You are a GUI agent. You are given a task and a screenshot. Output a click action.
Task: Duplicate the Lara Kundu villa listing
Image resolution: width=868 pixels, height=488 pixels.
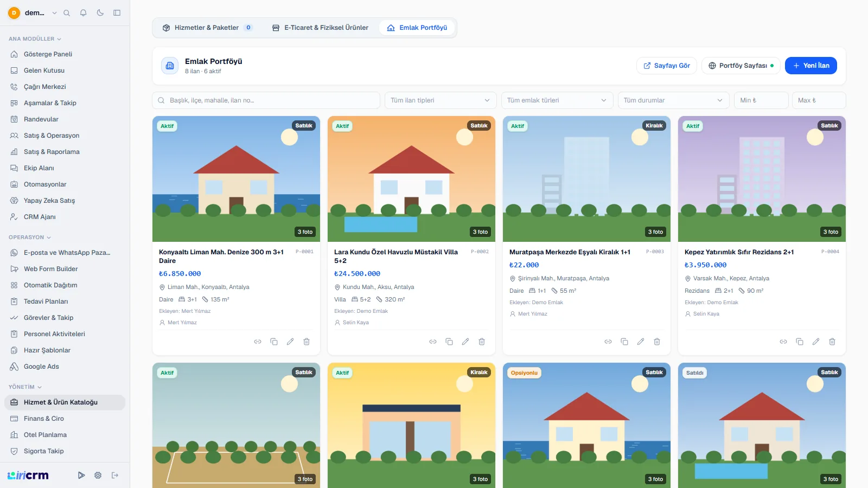(449, 342)
